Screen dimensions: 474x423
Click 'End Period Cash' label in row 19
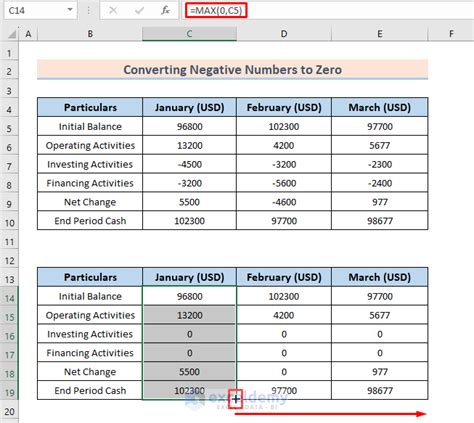(x=90, y=390)
